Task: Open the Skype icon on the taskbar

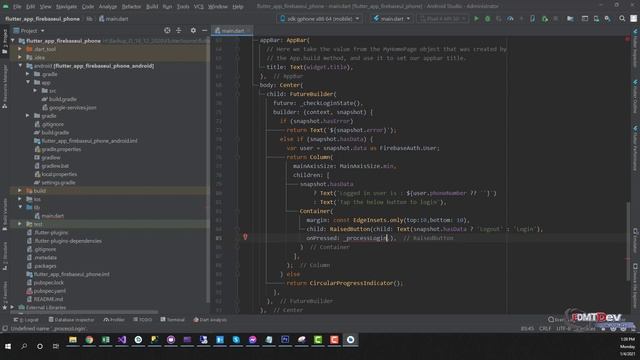Action: coord(236,340)
